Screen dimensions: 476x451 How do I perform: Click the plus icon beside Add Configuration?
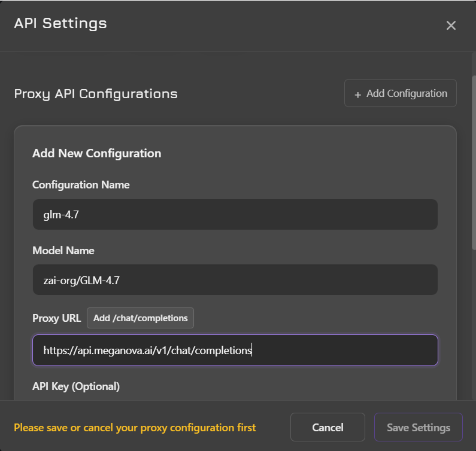click(358, 95)
